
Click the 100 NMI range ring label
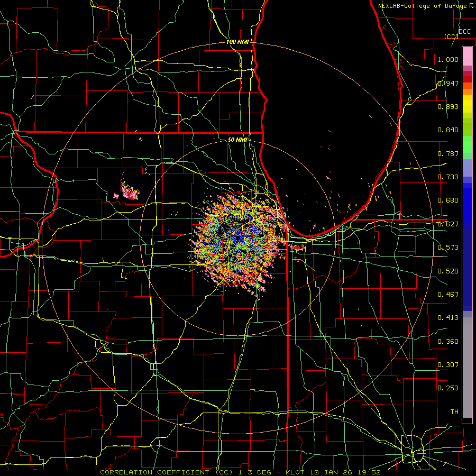(x=237, y=42)
